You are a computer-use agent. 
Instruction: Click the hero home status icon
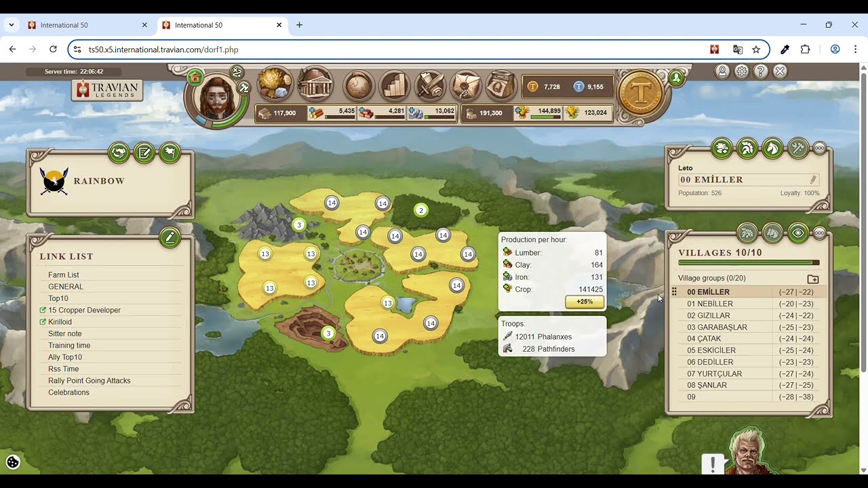click(x=195, y=77)
